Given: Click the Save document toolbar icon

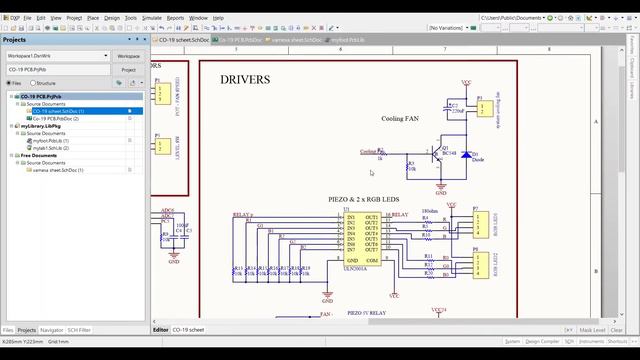Looking at the screenshot, I should pos(21,28).
